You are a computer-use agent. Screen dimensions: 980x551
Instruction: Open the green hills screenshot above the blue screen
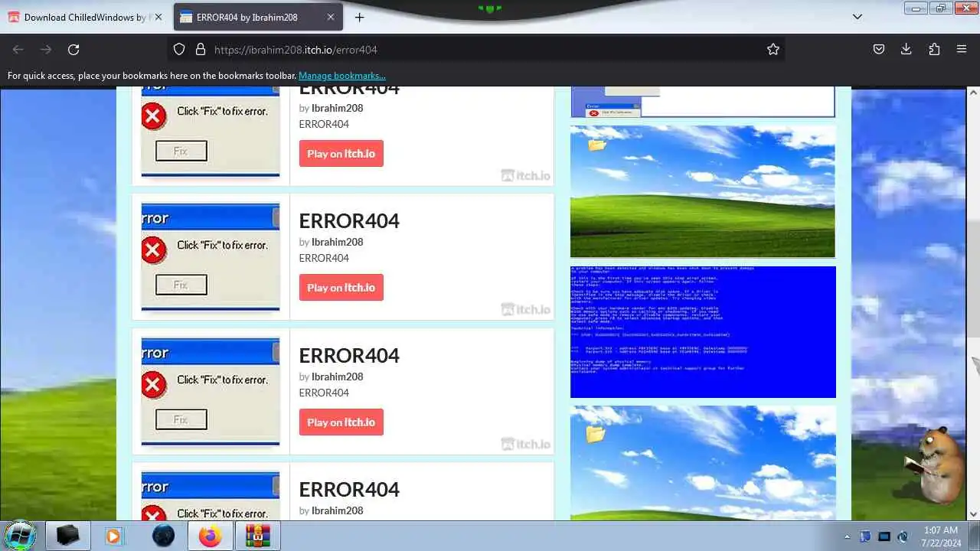pos(703,191)
